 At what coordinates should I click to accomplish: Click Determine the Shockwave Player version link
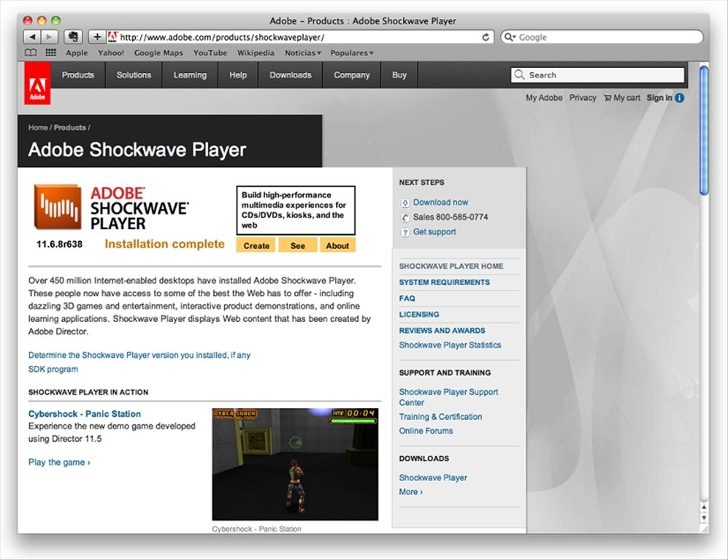(x=139, y=356)
